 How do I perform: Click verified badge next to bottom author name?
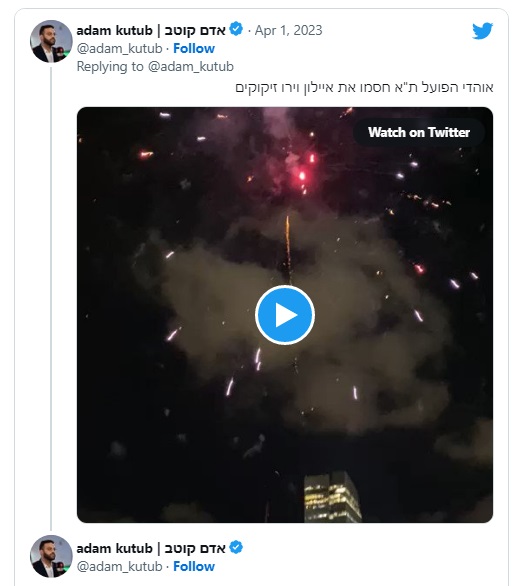tap(236, 547)
